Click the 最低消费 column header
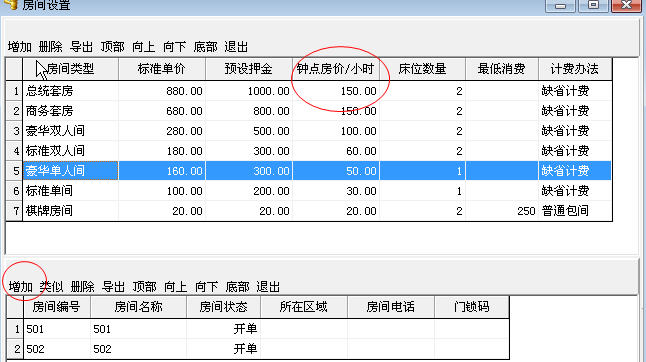The height and width of the screenshot is (362, 646). click(501, 69)
